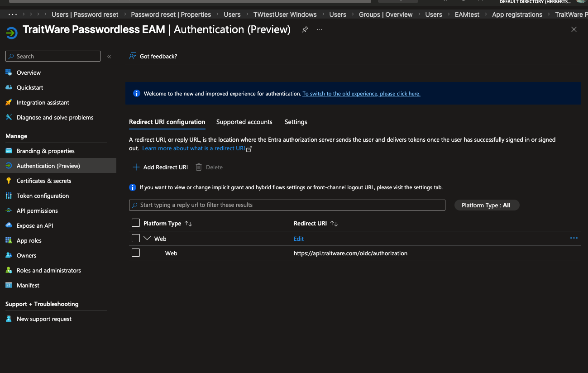Navigate to Groups | Overview breadcrumb
The width and height of the screenshot is (588, 373).
click(386, 14)
